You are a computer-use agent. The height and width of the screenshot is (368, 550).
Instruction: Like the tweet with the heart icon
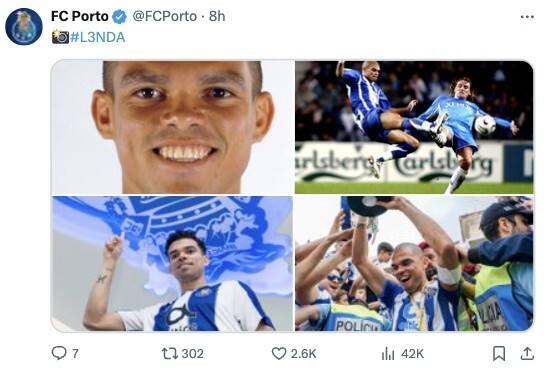coord(279,353)
